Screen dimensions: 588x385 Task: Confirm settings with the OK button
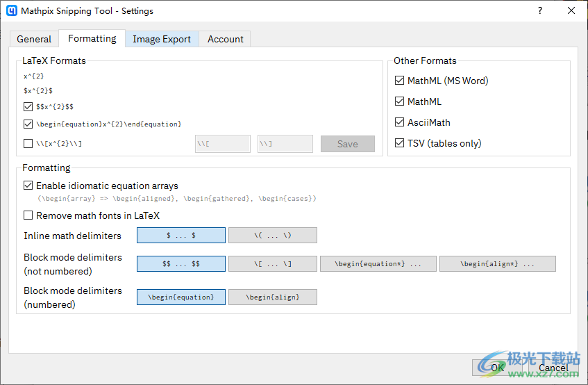point(498,368)
